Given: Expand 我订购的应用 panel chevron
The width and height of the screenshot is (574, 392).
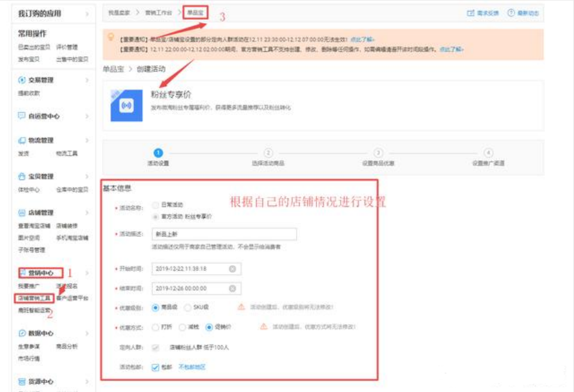Looking at the screenshot, I should coord(87,13).
